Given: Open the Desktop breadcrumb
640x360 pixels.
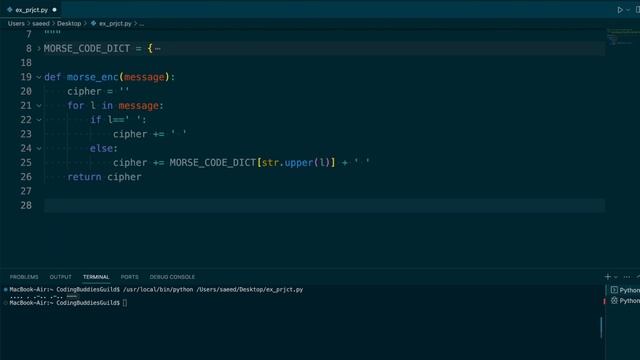Looking at the screenshot, I should [x=69, y=24].
